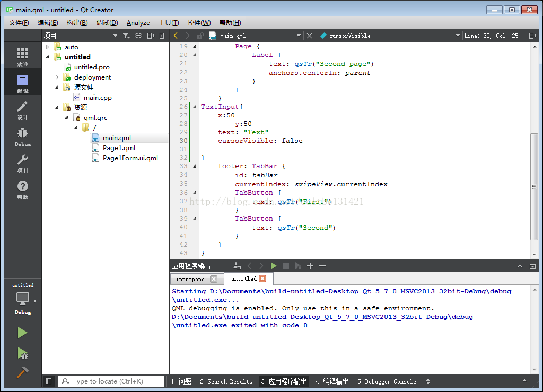Screen dimensions: 543x392
Task: Open Projects (项目) mode in sidebar
Action: (x=22, y=163)
